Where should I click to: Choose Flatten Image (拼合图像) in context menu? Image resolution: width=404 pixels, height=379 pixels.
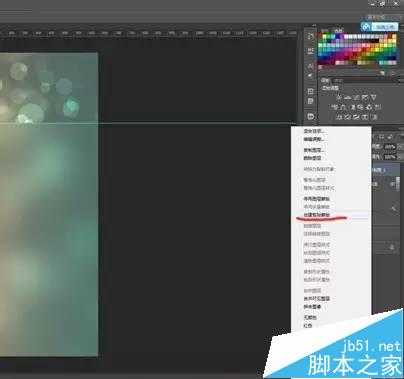(312, 307)
